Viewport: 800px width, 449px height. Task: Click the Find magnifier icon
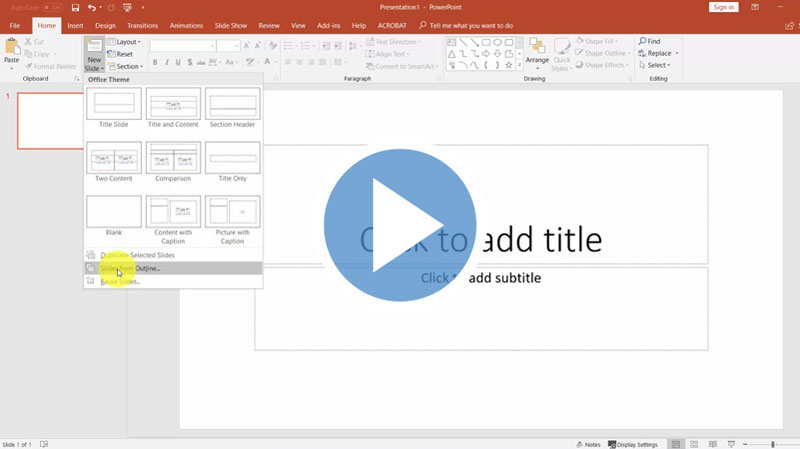(x=641, y=42)
